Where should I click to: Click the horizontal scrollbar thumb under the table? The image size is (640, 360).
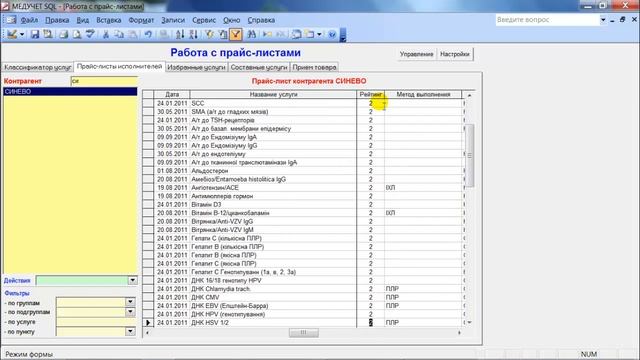coord(304,333)
